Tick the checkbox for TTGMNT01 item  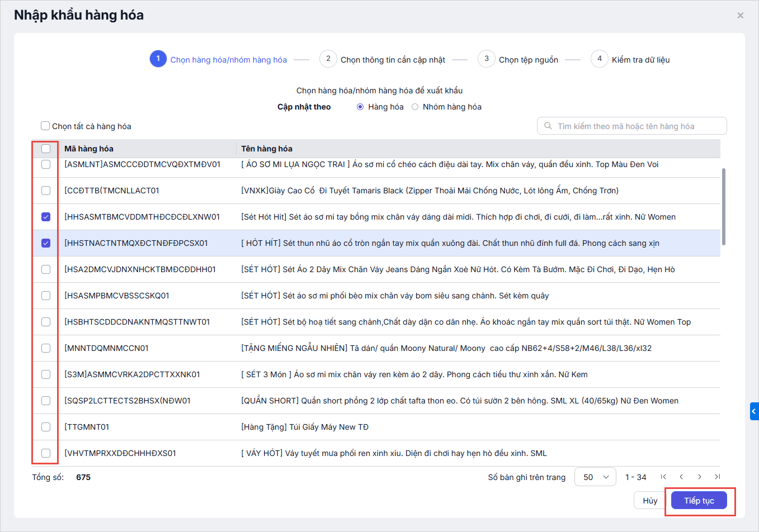point(46,427)
